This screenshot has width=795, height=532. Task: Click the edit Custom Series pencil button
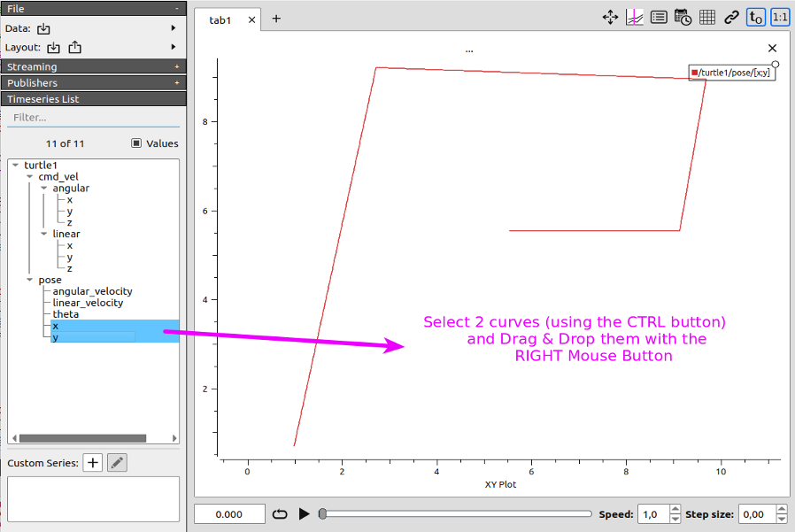click(116, 462)
